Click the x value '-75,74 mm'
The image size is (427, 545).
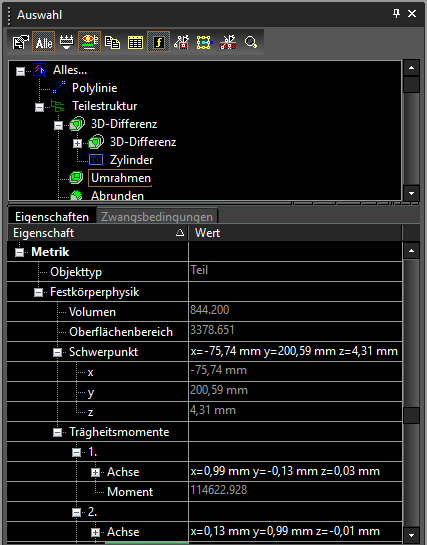[x=219, y=370]
